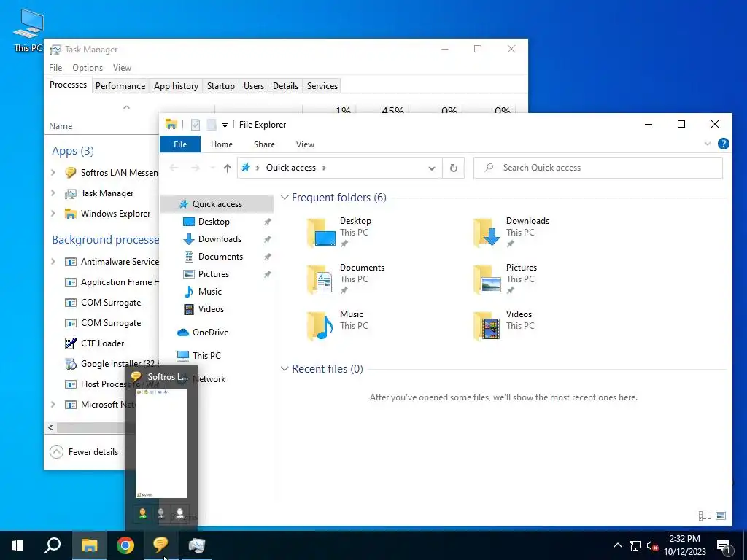Open the View ribbon tab in File Explorer
The height and width of the screenshot is (560, 747).
[305, 144]
